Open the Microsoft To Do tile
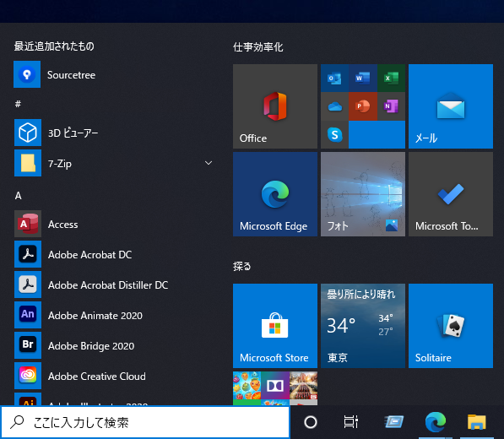The width and height of the screenshot is (504, 439). point(451,194)
